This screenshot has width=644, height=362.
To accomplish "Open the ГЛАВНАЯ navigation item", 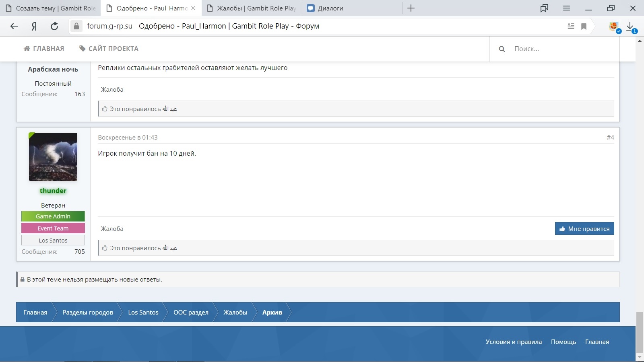I will [44, 49].
